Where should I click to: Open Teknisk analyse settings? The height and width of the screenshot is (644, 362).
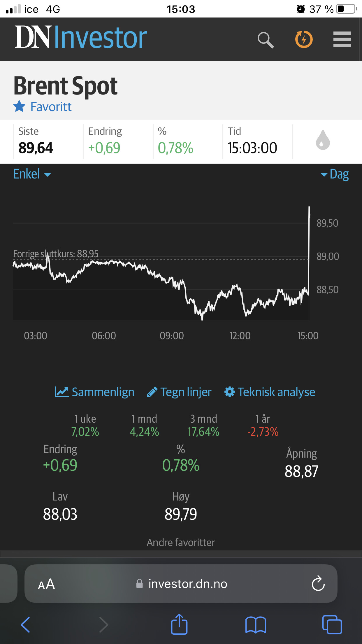coord(270,392)
